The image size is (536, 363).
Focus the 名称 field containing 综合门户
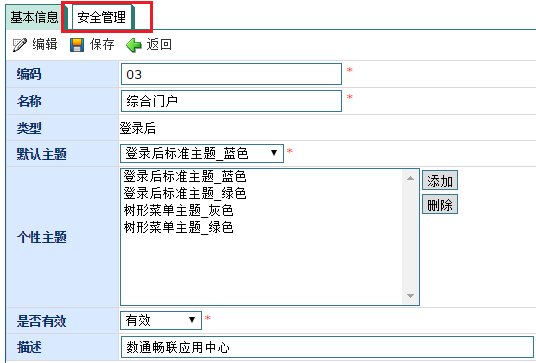[x=231, y=101]
